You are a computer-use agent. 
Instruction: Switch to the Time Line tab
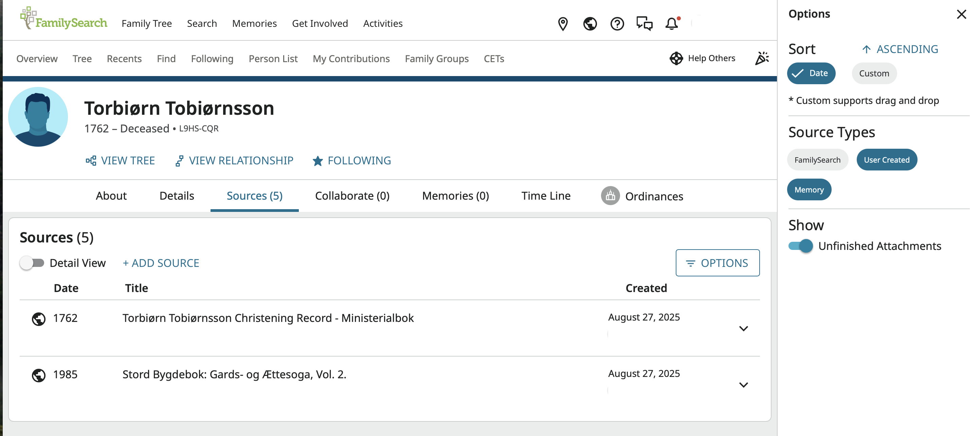click(546, 196)
